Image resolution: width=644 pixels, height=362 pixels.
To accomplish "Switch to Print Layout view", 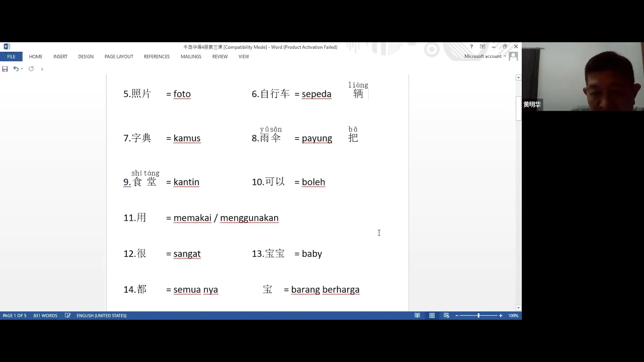I will 432,316.
